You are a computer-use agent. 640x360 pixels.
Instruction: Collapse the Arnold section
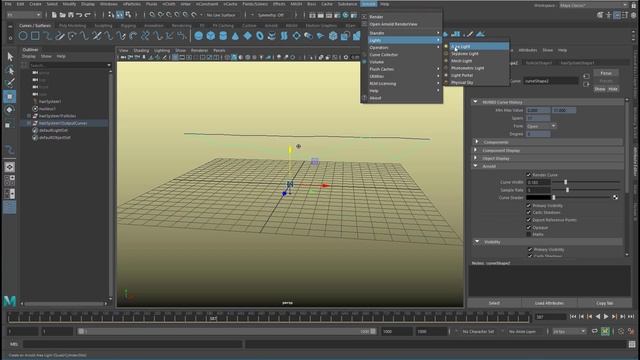pyautogui.click(x=476, y=166)
